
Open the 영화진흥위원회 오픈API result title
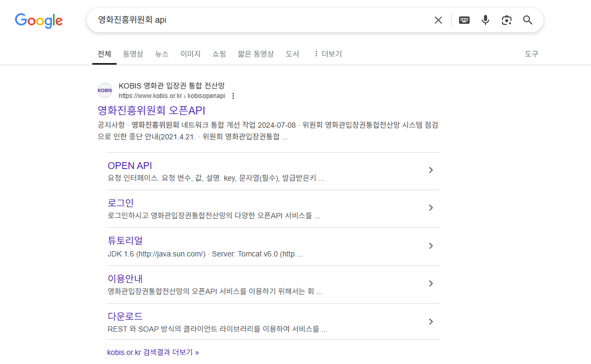tap(151, 110)
